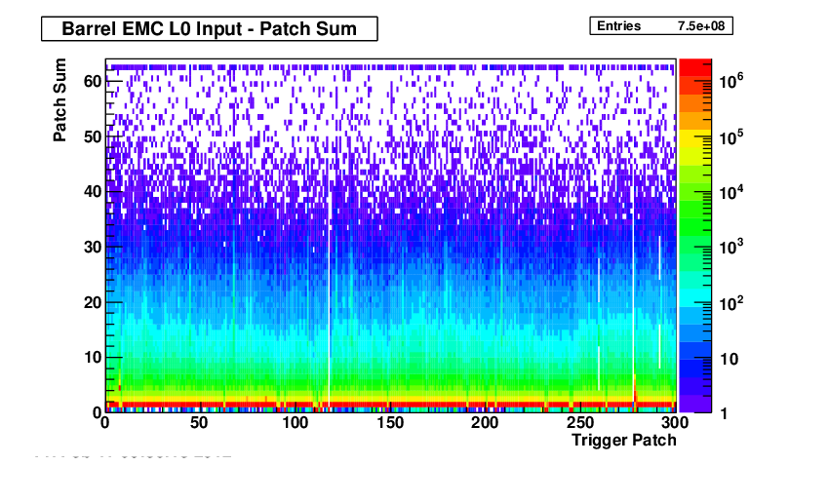Click x-axis tick label 250
829x504 pixels.
point(580,423)
